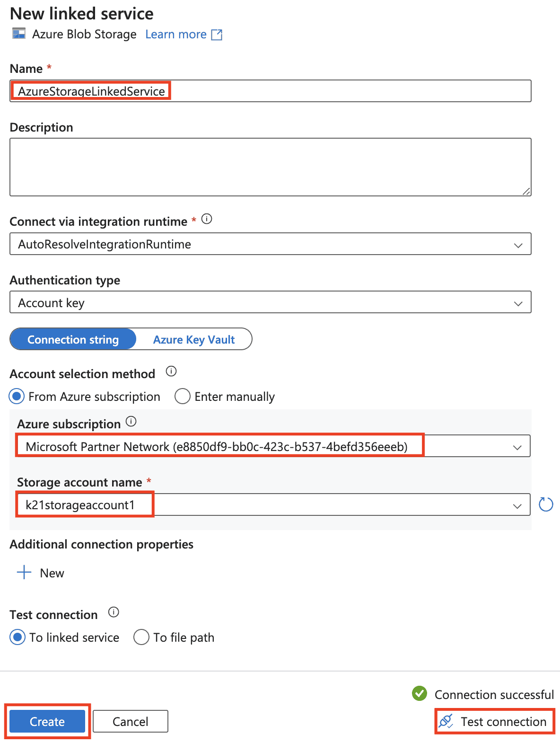
Task: Expand the integration runtime dropdown
Action: [518, 245]
